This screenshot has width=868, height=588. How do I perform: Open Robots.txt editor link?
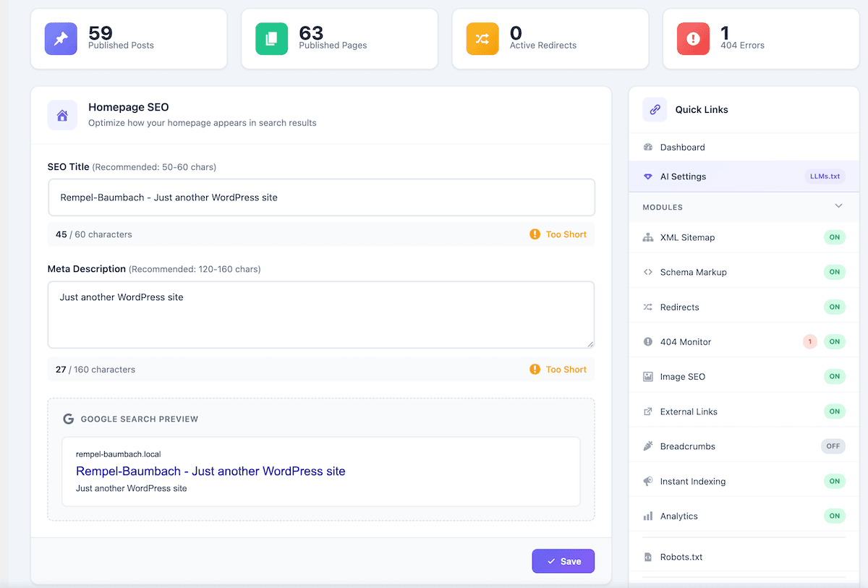pyautogui.click(x=744, y=557)
